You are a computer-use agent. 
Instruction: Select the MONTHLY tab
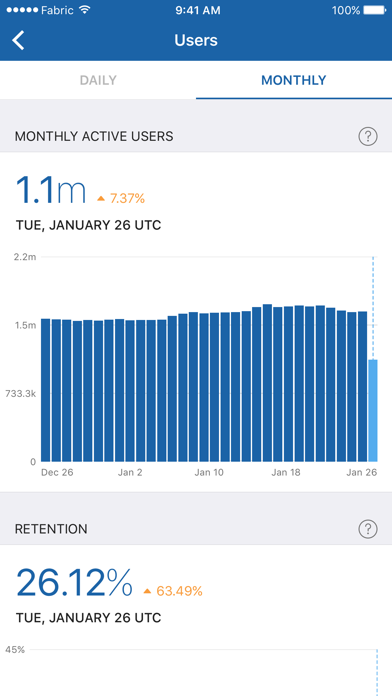294,80
